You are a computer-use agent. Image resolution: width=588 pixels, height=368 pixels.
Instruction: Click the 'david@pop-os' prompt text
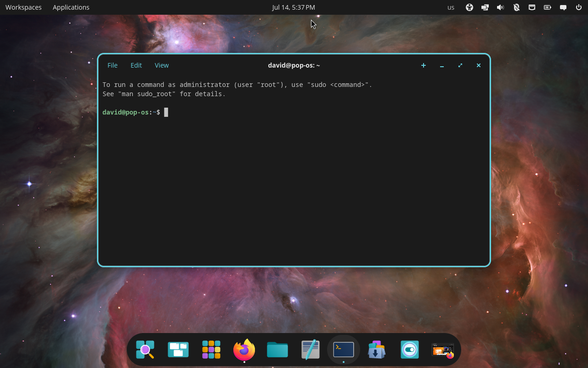pos(125,112)
